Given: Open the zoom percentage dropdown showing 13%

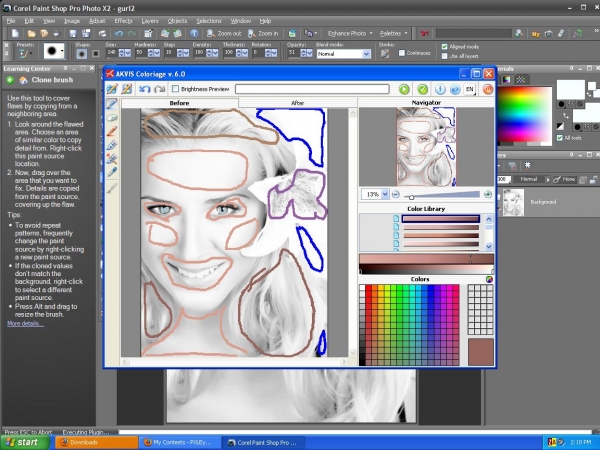Looking at the screenshot, I should [385, 194].
